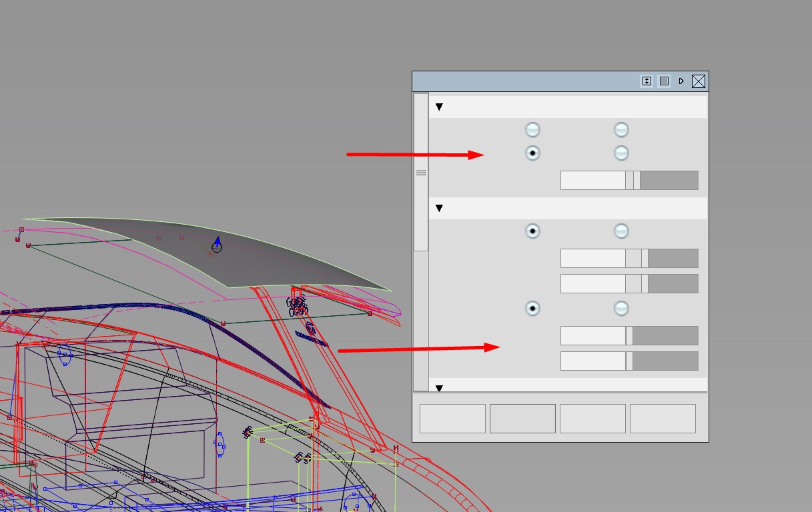Select the unselected right radio in first section's second row
This screenshot has height=512, width=812.
[621, 153]
